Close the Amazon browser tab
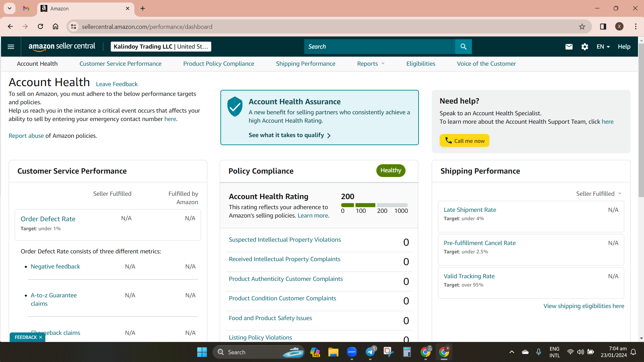The height and width of the screenshot is (362, 644). (x=127, y=8)
